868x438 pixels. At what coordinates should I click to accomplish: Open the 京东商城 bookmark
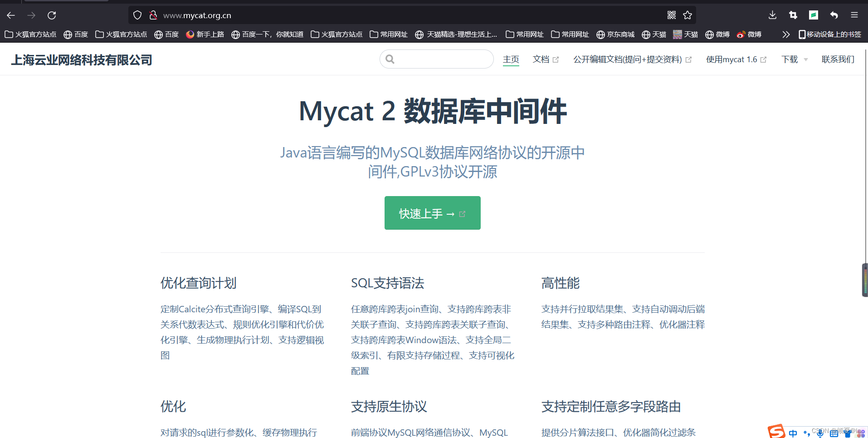point(615,34)
